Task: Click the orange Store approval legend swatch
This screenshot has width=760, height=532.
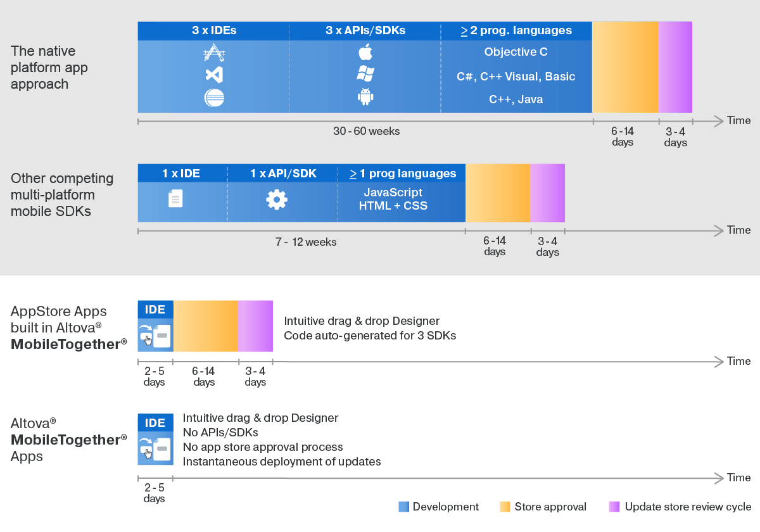Action: coord(505,507)
